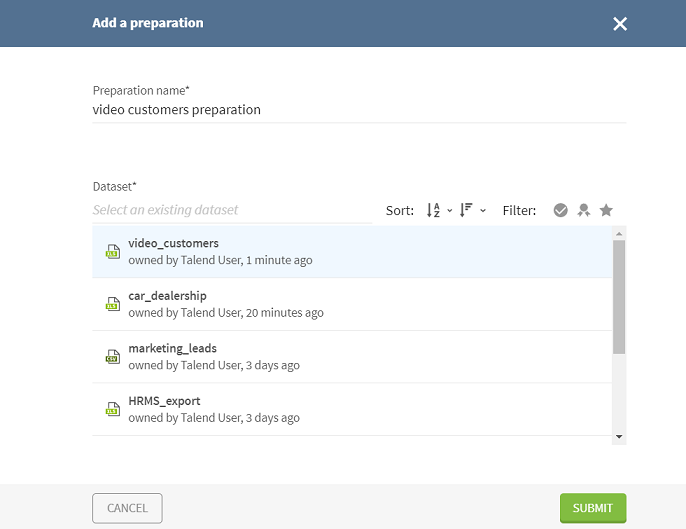Click the XLS icon beside car_dealership
The image size is (686, 529).
tap(113, 304)
